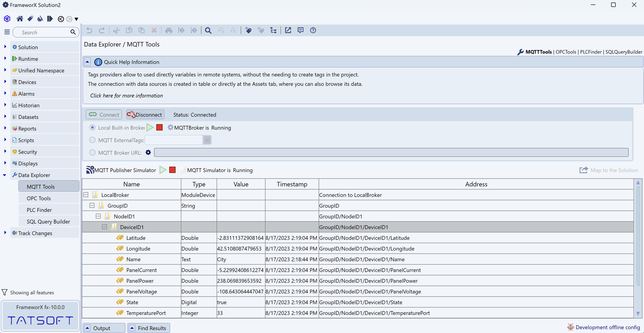Open the navigation history dropdown arrow
Screen dimensions: 644x333
[77, 19]
